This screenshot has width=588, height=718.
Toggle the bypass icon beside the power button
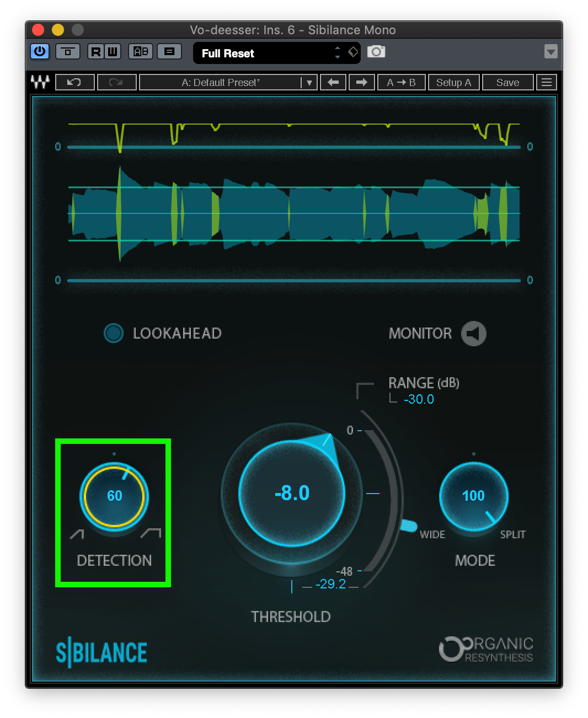coord(68,51)
